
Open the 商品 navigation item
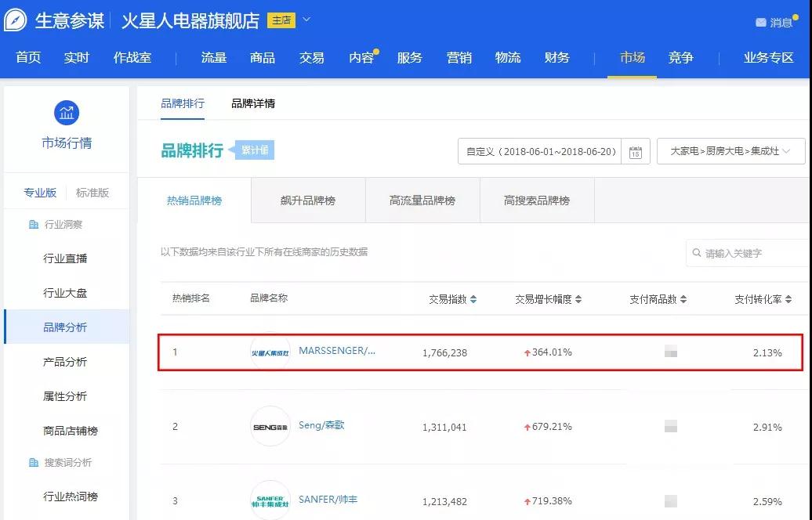click(263, 57)
